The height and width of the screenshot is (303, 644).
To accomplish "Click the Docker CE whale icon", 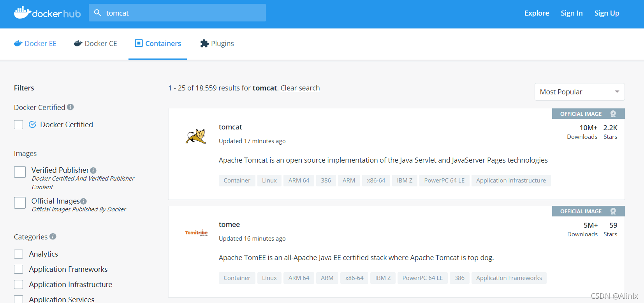I will tap(78, 43).
